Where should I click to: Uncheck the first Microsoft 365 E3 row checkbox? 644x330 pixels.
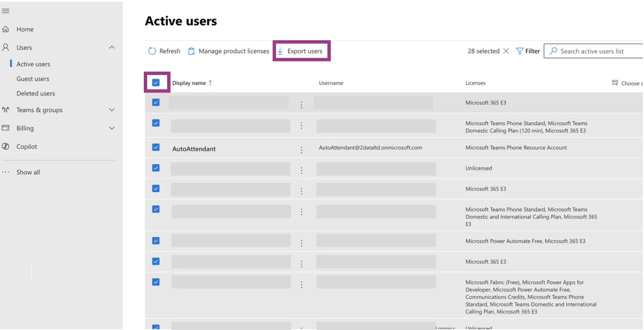(156, 102)
